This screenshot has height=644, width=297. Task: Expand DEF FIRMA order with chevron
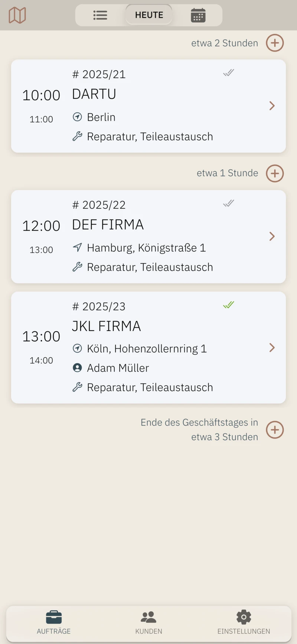click(x=272, y=237)
